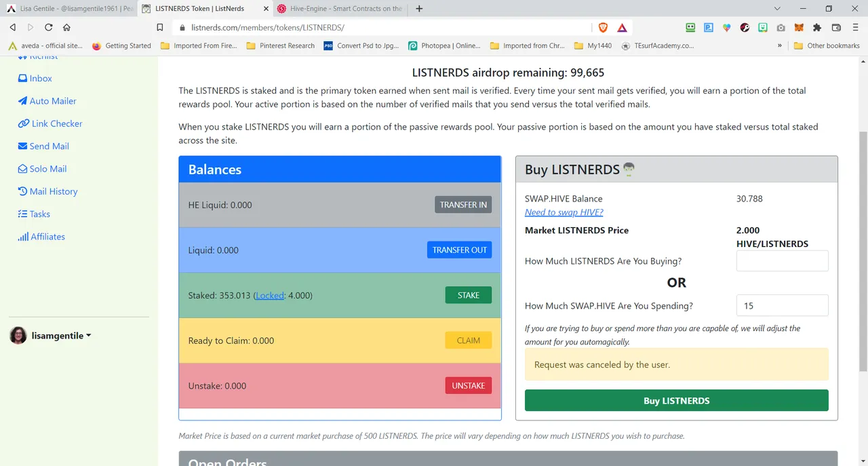The width and height of the screenshot is (868, 466).
Task: Go to Send Mail page
Action: 43,147
